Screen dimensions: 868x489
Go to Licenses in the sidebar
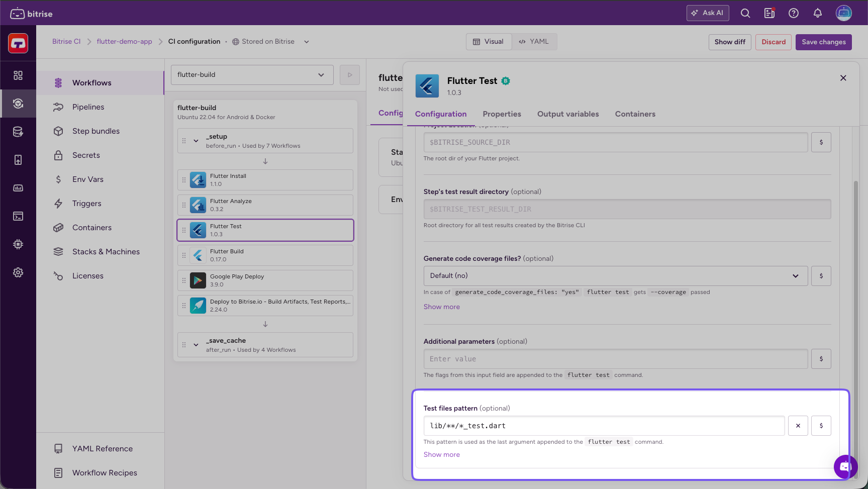point(101,276)
